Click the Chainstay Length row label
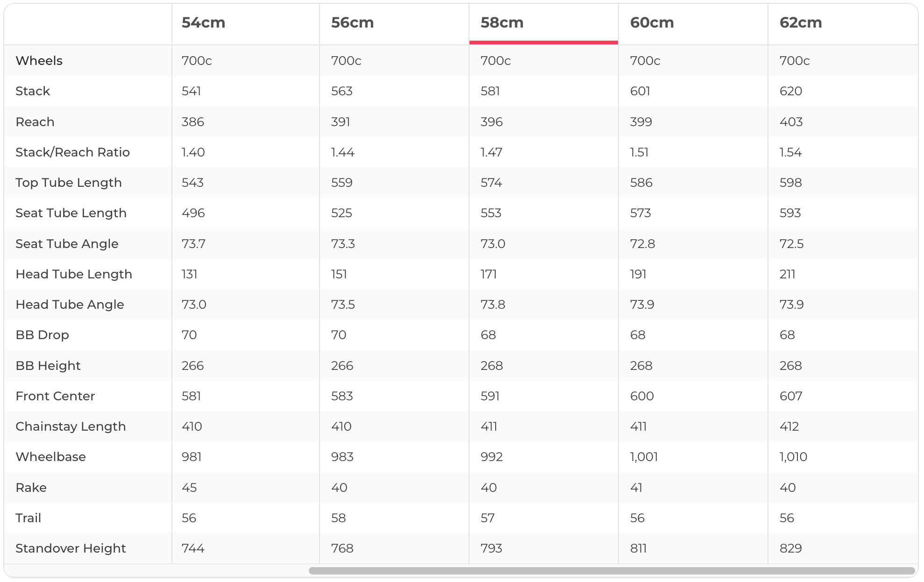Viewport: 924px width, 582px height. (x=71, y=426)
